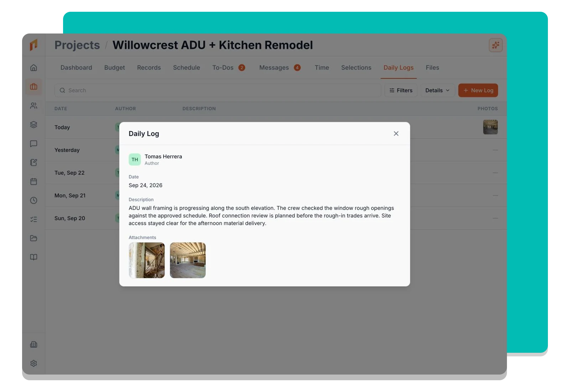Open the Home icon in sidebar
Screen dimensions: 570x392
[x=33, y=68]
